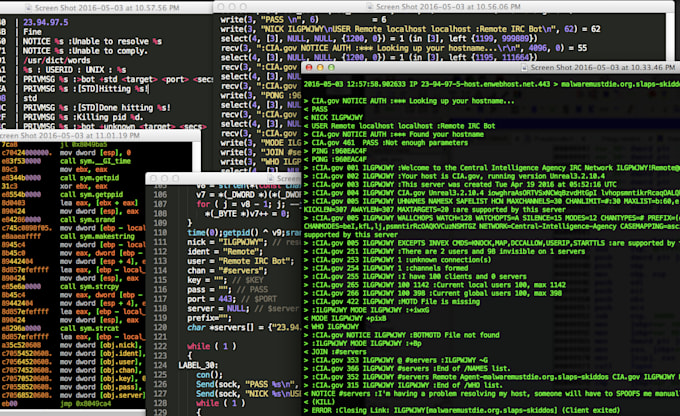Click the 'call sym.makestring' disassembly line
The height and width of the screenshot is (416, 680).
(x=97, y=236)
